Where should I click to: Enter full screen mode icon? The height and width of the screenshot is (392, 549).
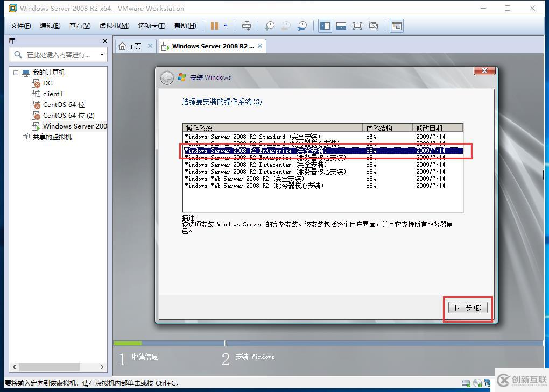(x=357, y=25)
